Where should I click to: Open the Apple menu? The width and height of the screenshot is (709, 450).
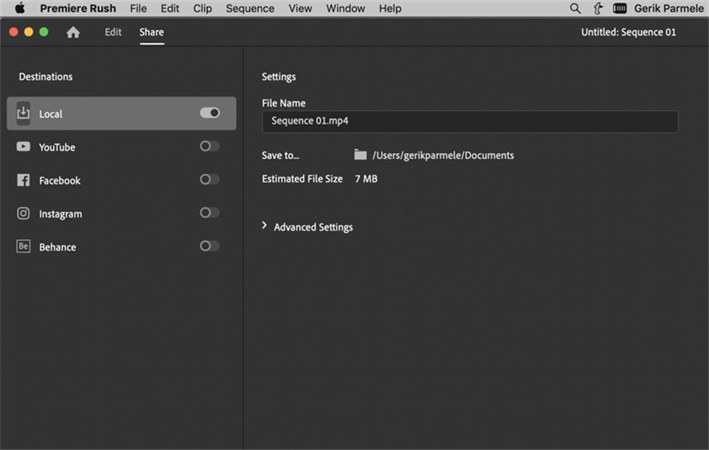(x=18, y=8)
